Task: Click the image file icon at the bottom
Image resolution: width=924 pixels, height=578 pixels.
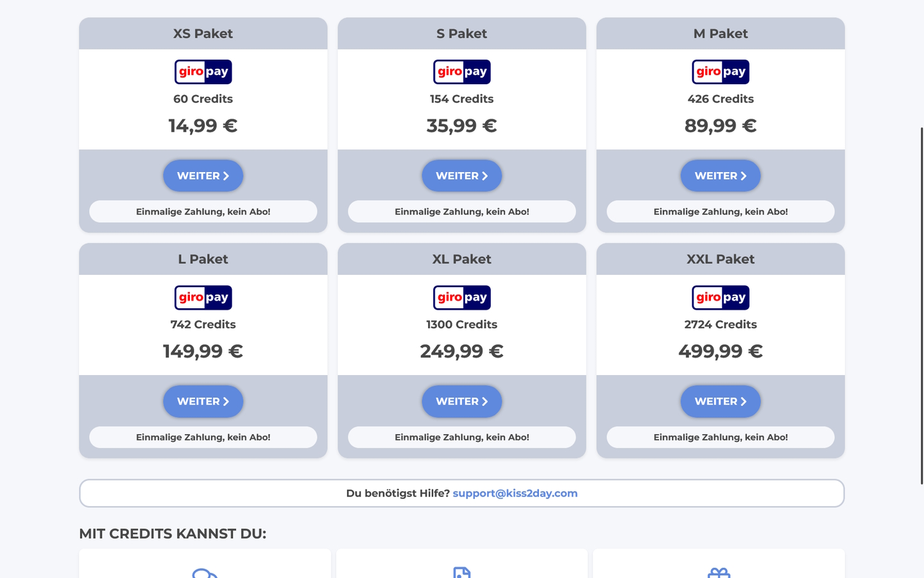Action: [x=461, y=573]
